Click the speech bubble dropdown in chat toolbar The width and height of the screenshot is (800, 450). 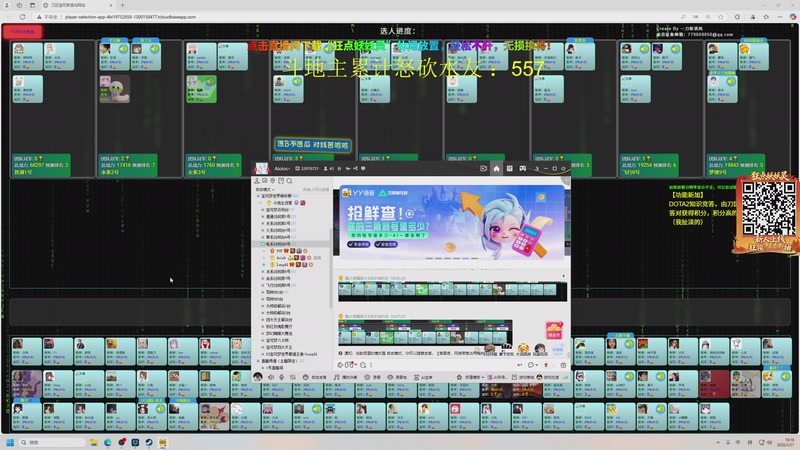pyautogui.click(x=531, y=365)
